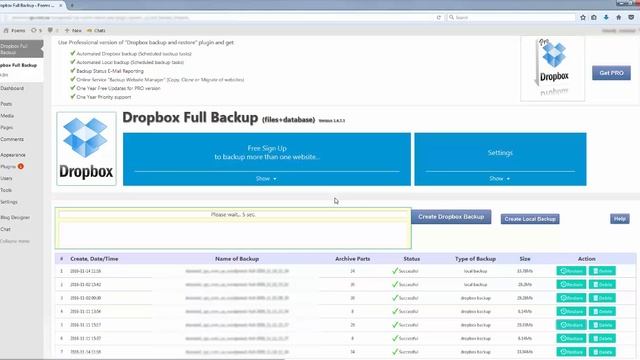Click the large Dropbox logo image
640x360 pixels.
point(86,149)
